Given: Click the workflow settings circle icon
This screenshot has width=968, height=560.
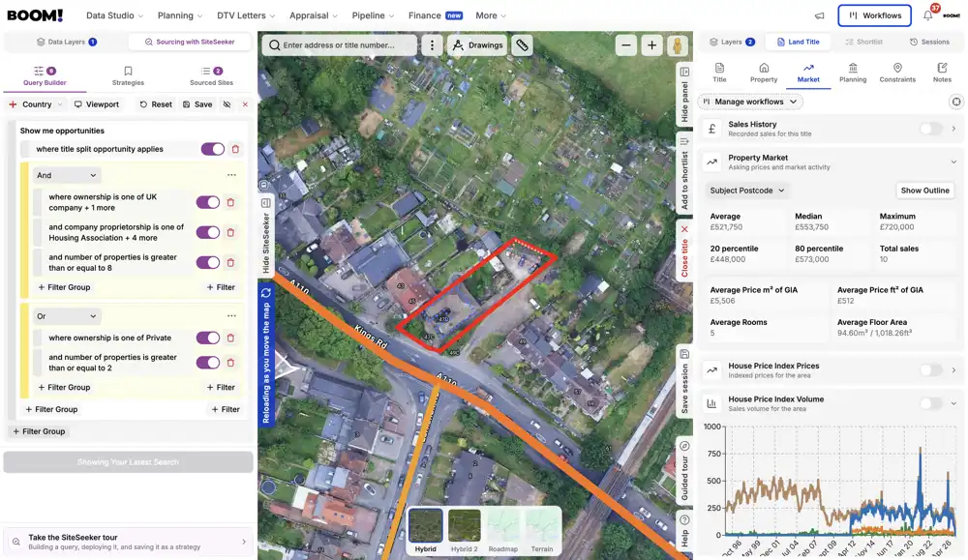Looking at the screenshot, I should pos(955,102).
